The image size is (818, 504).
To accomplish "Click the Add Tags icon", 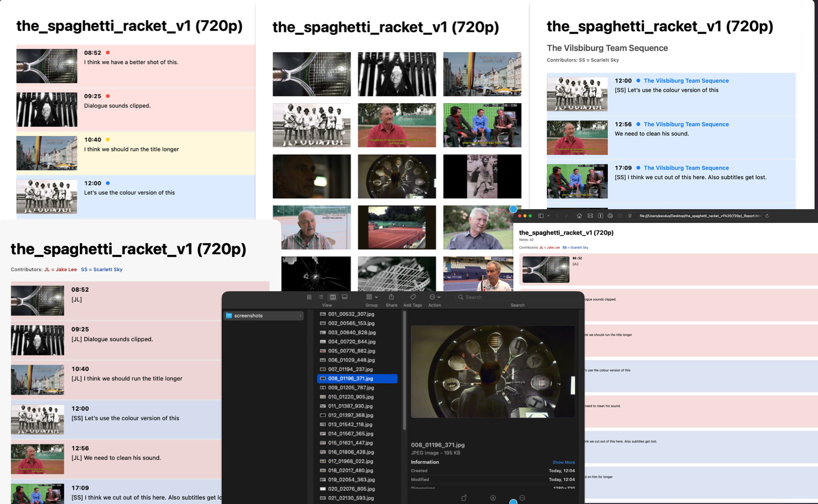I will [413, 297].
